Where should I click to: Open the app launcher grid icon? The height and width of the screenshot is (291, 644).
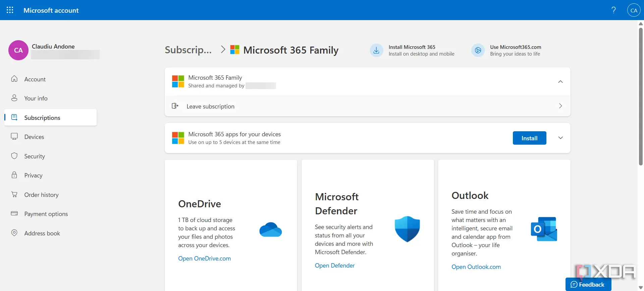[10, 10]
